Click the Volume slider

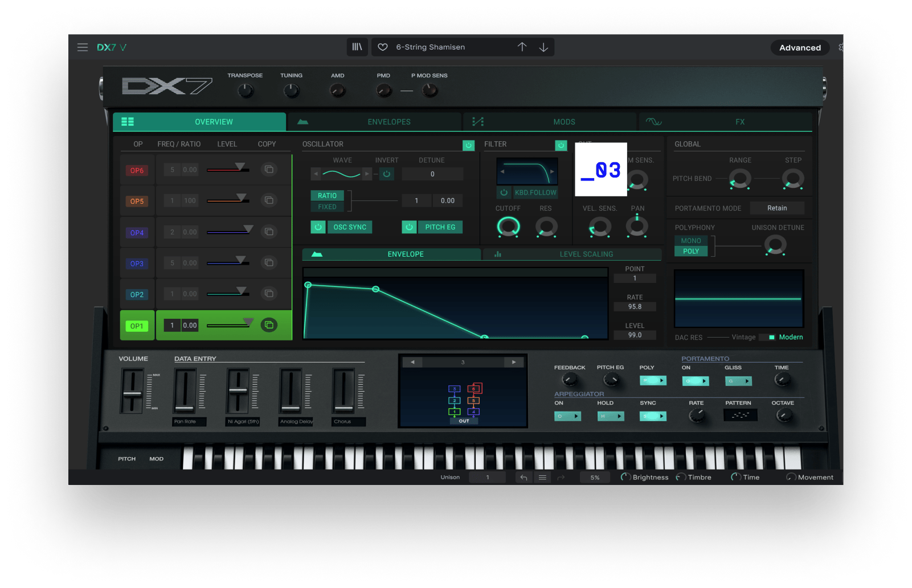(132, 392)
